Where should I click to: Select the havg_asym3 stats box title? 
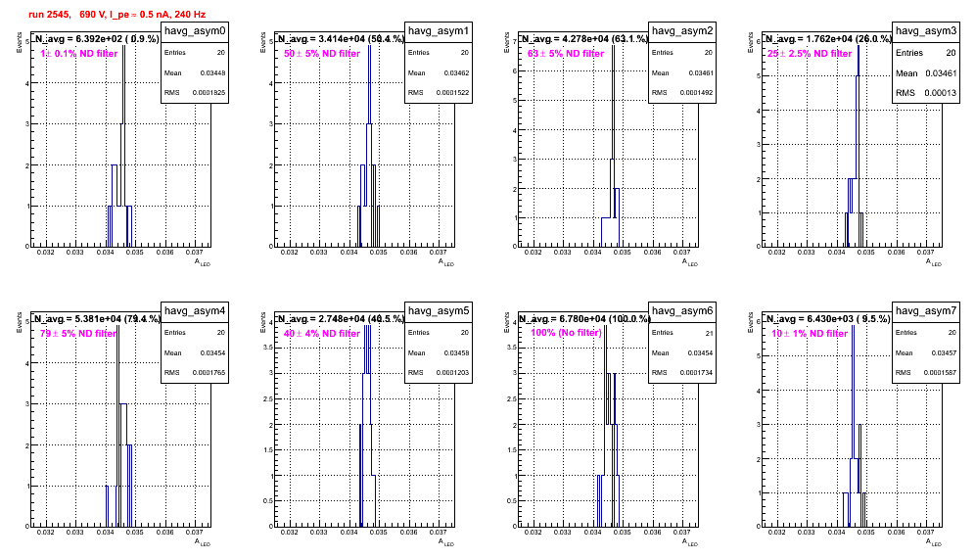tap(926, 31)
